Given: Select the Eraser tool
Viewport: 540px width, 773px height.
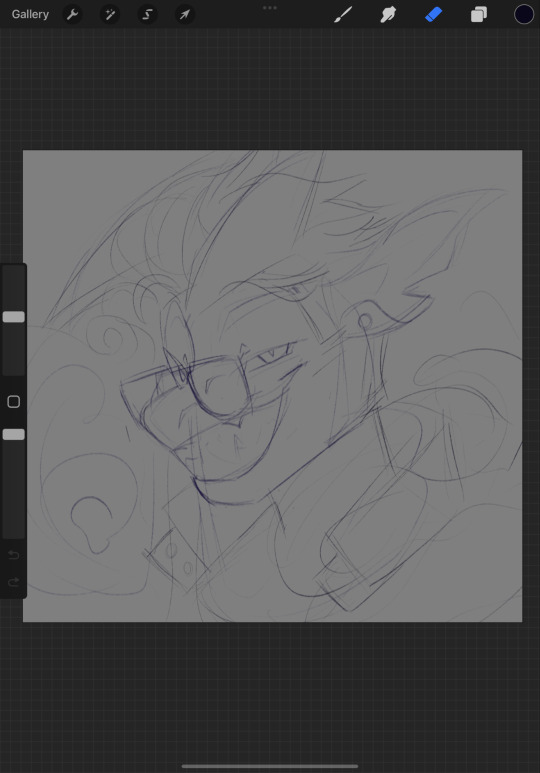Looking at the screenshot, I should pos(433,14).
